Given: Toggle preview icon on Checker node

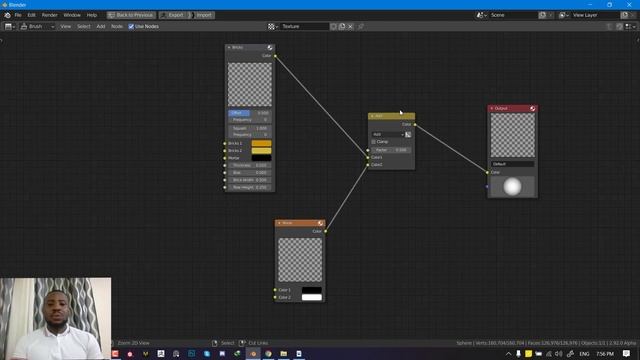Looking at the screenshot, I should click(320, 223).
